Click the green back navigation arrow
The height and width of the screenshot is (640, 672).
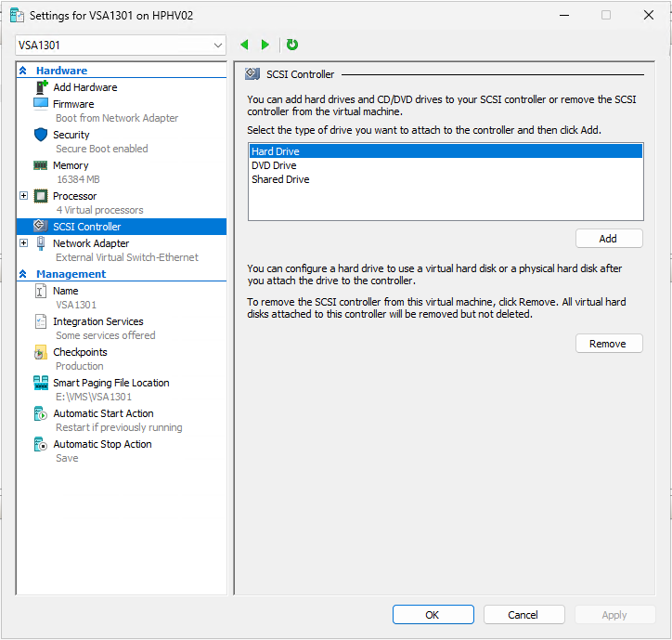coord(245,45)
